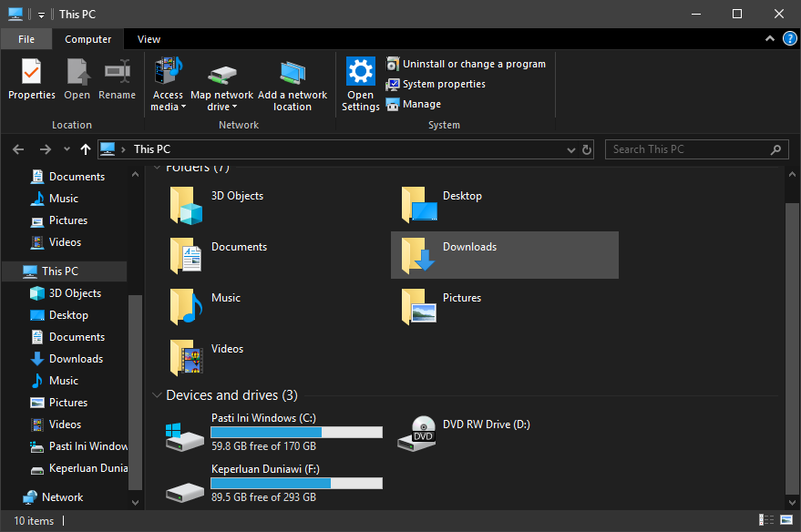801x532 pixels.
Task: Click the Up arrow navigation button
Action: coord(86,149)
